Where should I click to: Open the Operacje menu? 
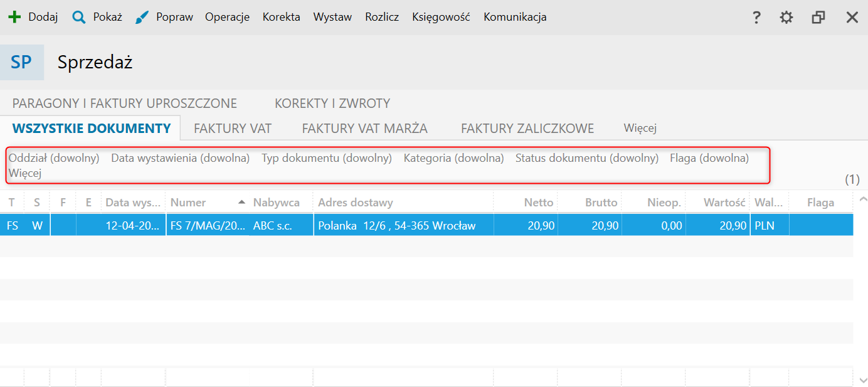[227, 17]
